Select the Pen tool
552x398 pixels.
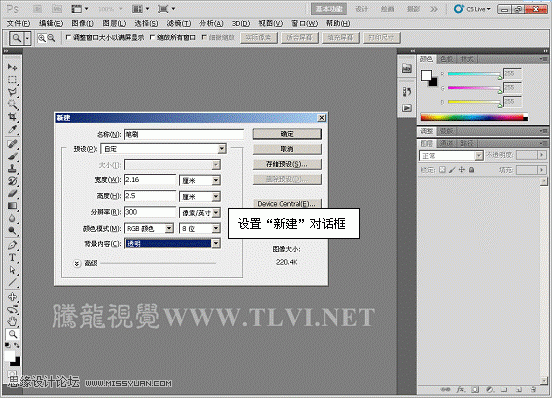tap(12, 245)
